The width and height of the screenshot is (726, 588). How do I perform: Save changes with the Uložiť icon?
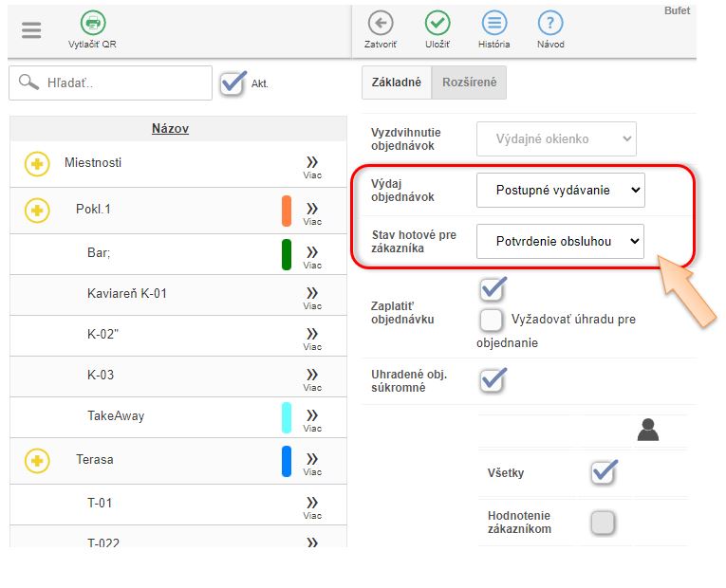437,24
